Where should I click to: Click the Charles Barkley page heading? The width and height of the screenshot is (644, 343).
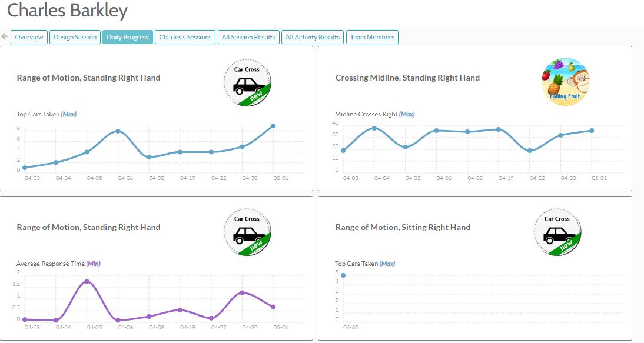67,11
